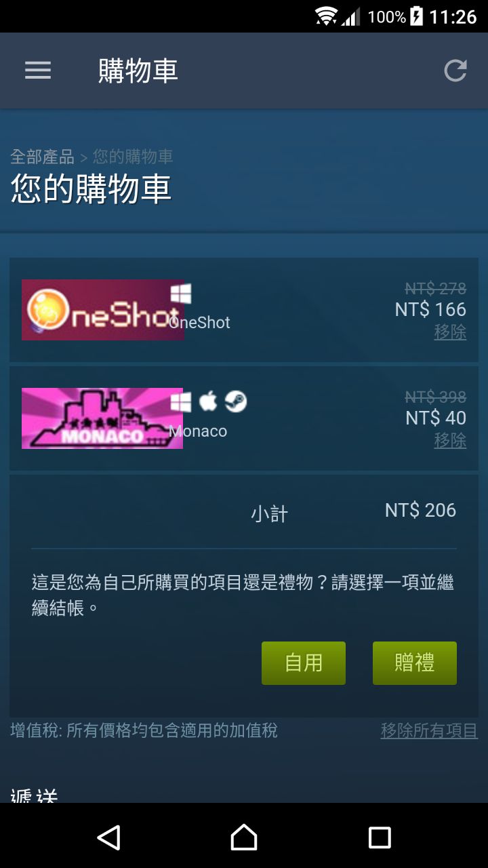Click 移除所有項目 to clear cart

tap(429, 730)
